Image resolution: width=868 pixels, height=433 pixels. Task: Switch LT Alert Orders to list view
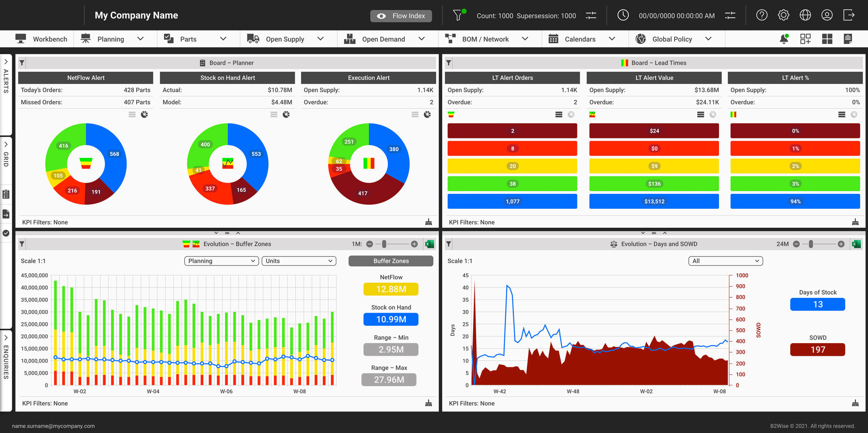(559, 115)
